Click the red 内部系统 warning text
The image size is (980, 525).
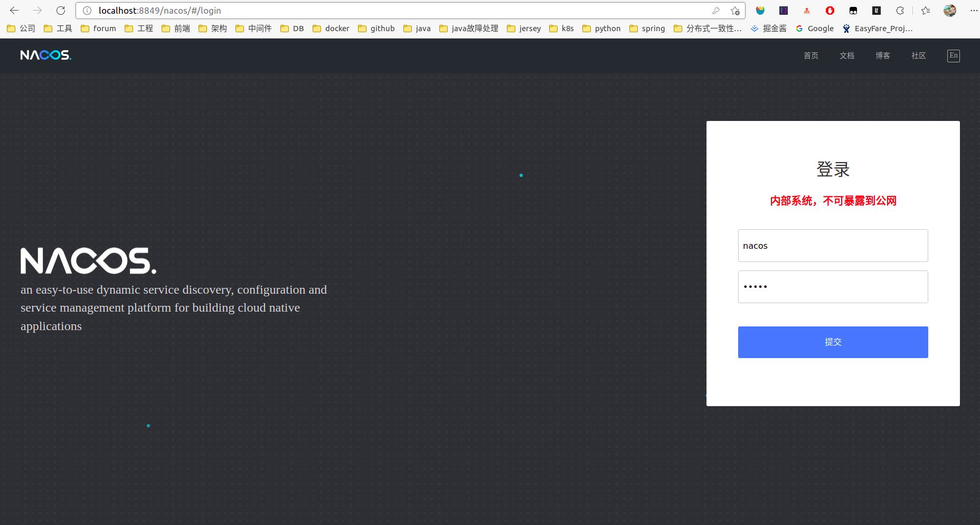point(833,201)
